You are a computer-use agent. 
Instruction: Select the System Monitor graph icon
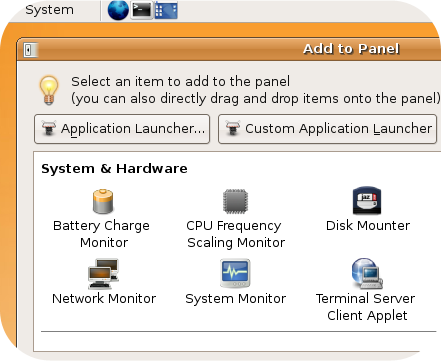click(x=235, y=273)
